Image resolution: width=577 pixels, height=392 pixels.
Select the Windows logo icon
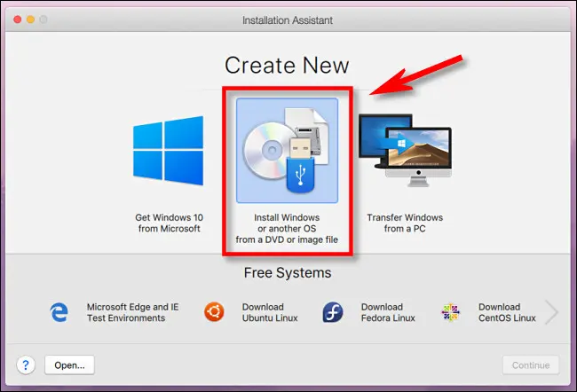(168, 151)
